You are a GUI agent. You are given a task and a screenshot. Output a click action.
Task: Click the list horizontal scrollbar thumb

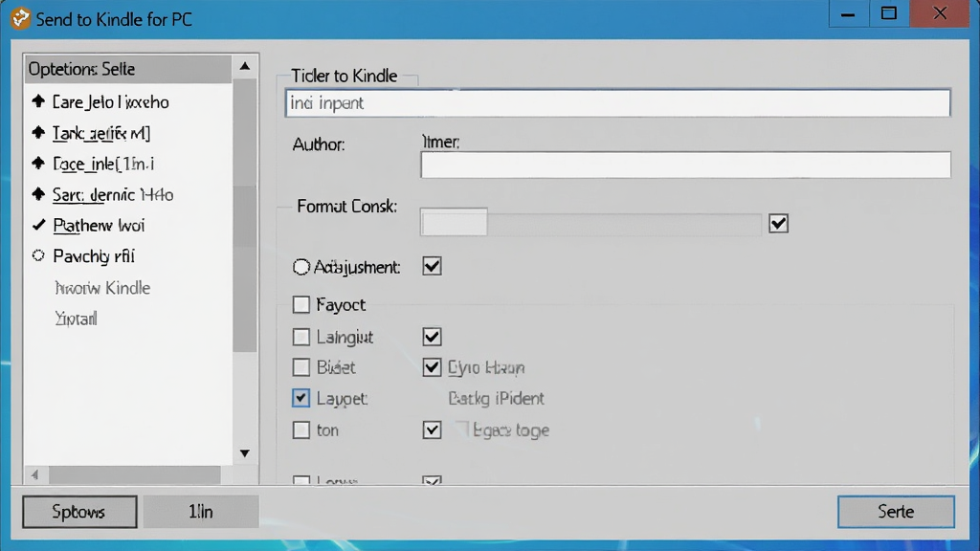(x=135, y=474)
